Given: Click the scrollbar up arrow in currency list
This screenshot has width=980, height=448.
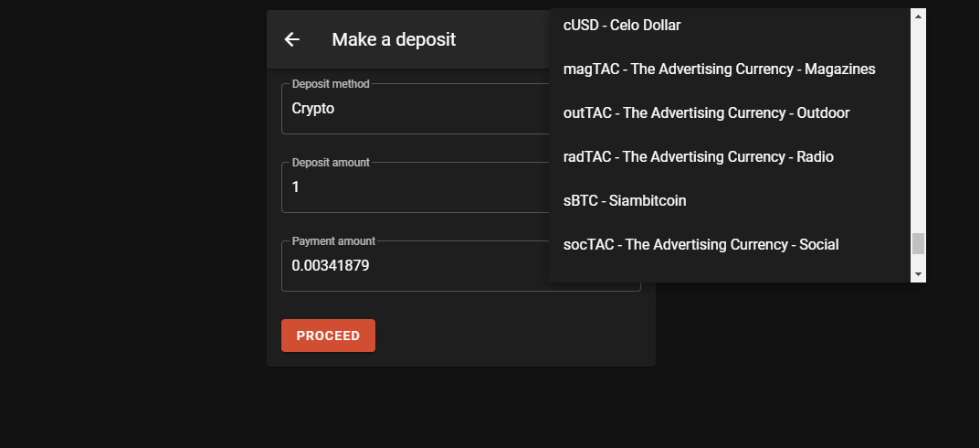Looking at the screenshot, I should point(918,16).
